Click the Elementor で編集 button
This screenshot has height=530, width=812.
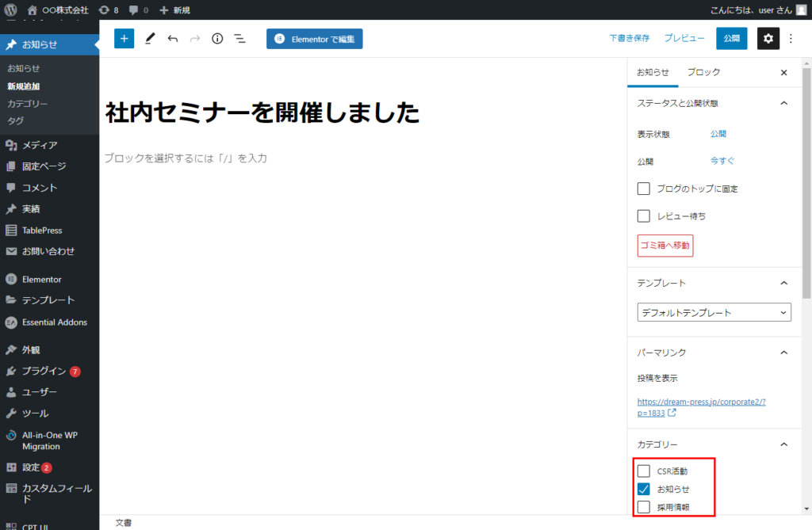(x=314, y=39)
